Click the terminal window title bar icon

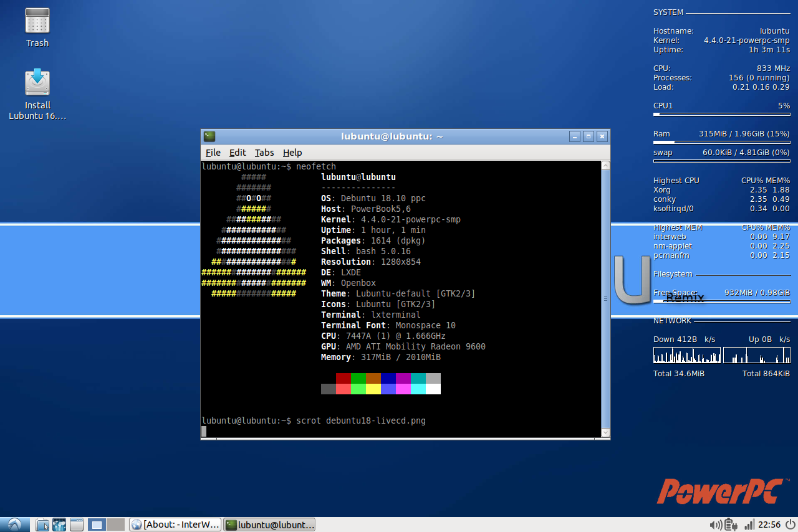pos(209,136)
